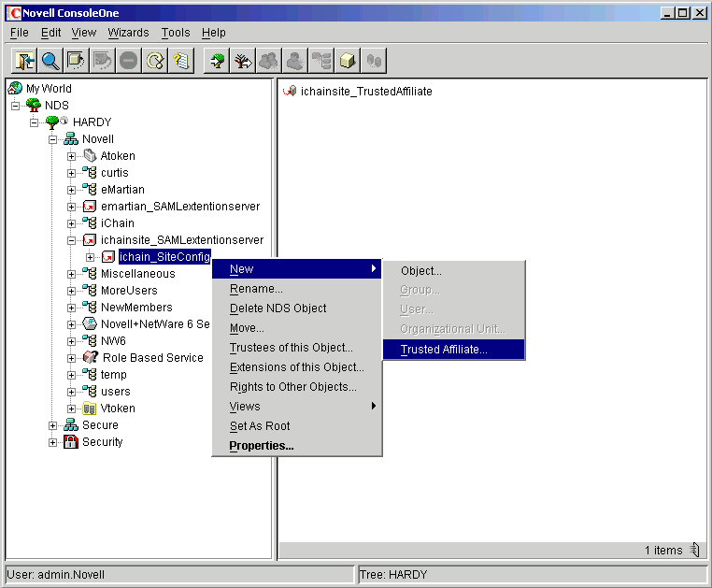The image size is (712, 588).
Task: Collapse the NDS tree node
Action: pyautogui.click(x=16, y=106)
